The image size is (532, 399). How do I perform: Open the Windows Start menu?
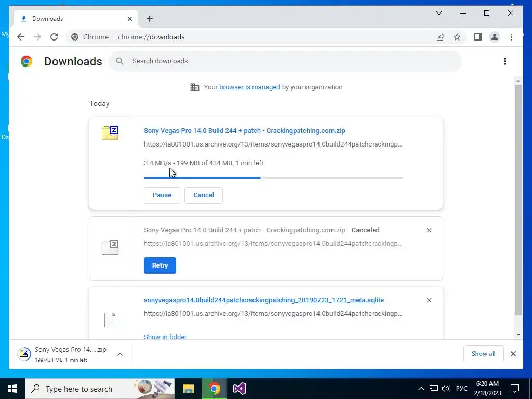click(x=12, y=389)
